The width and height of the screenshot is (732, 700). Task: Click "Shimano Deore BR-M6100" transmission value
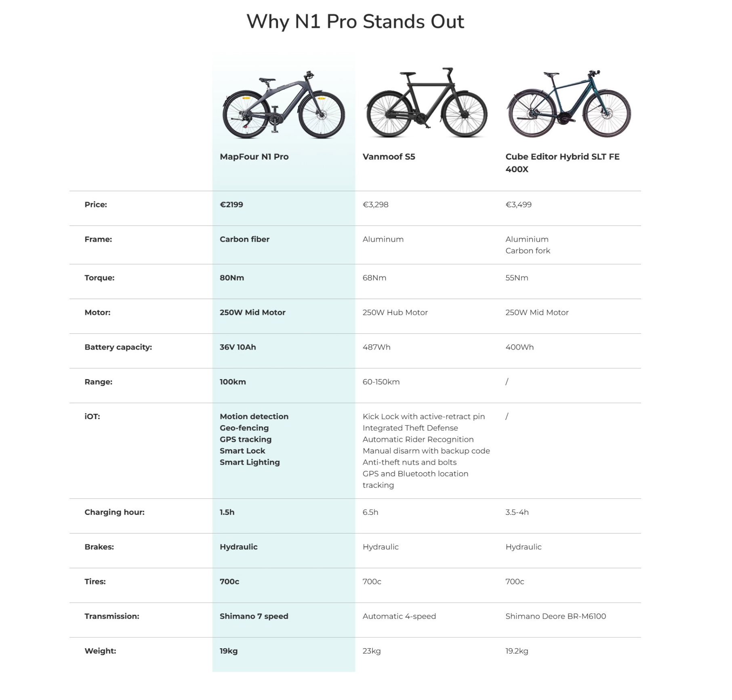pos(555,616)
